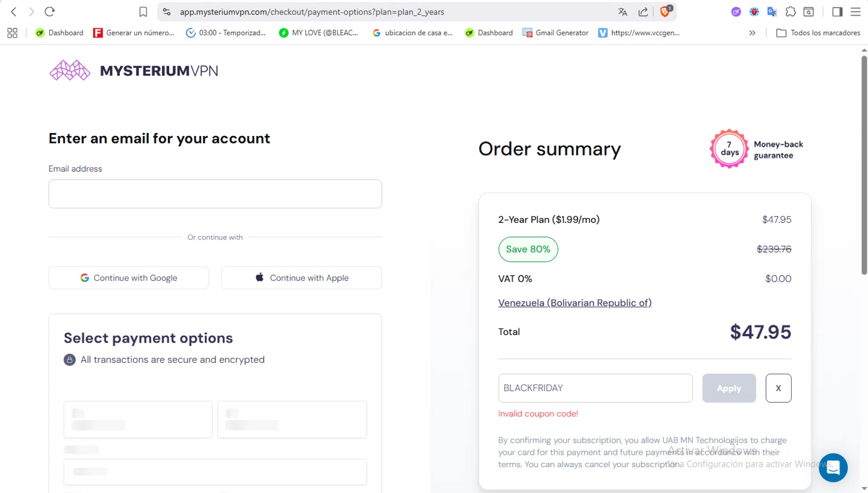Open the Google Translate extension icon
Image resolution: width=868 pixels, height=493 pixels.
point(772,12)
